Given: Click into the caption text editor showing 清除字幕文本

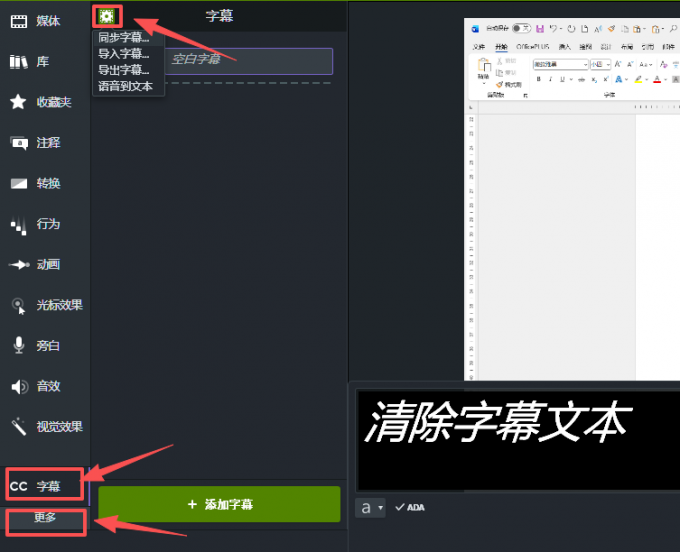Looking at the screenshot, I should click(518, 440).
